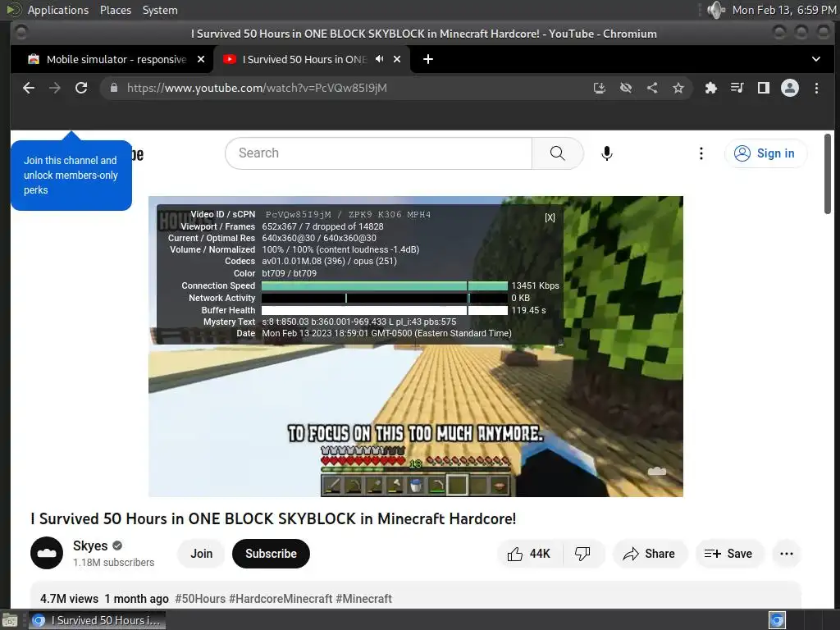Like the video with 44K thumbs up
The width and height of the screenshot is (840, 630).
tap(529, 554)
